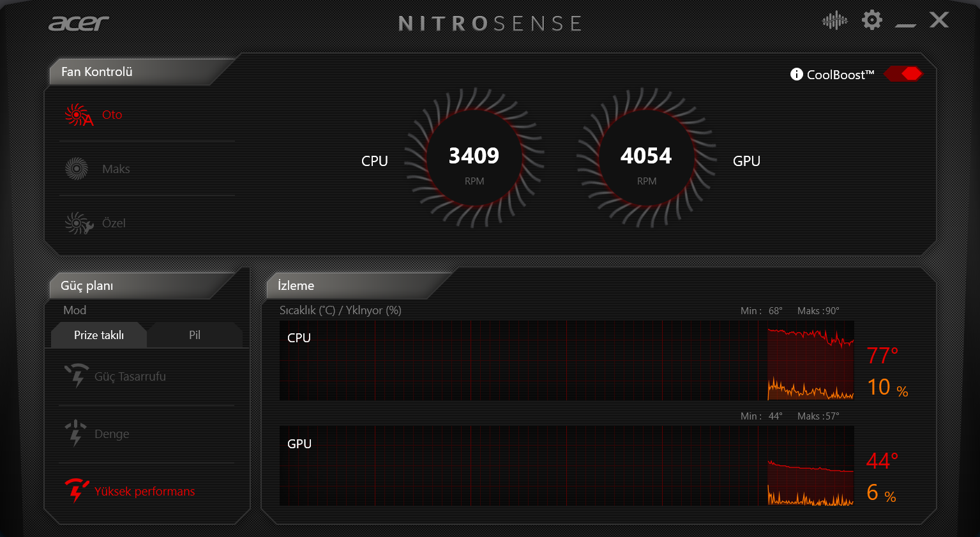980x537 pixels.
Task: Open the settings gear icon
Action: pyautogui.click(x=872, y=20)
